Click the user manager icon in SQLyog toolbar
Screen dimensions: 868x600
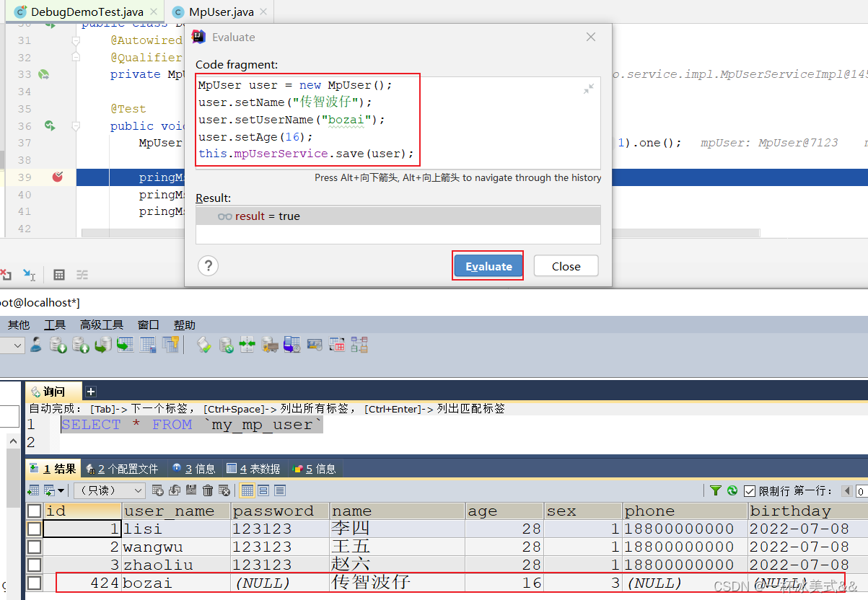tap(36, 345)
